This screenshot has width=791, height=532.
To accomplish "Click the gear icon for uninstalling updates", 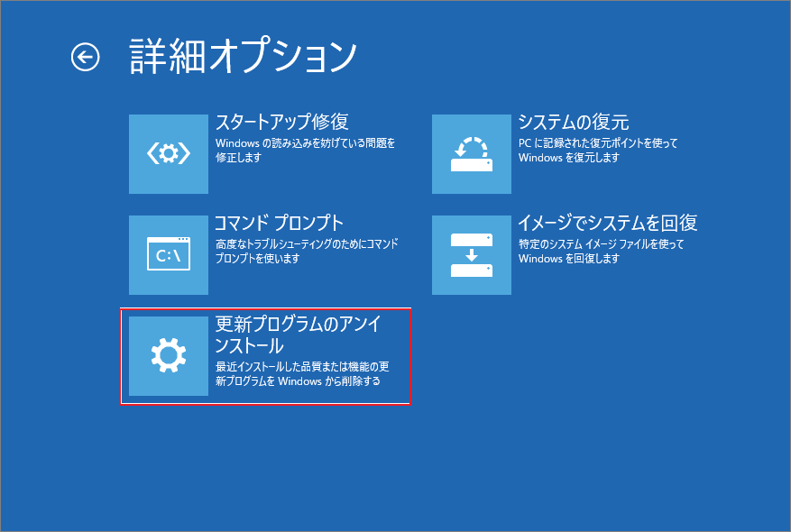I will pyautogui.click(x=168, y=355).
